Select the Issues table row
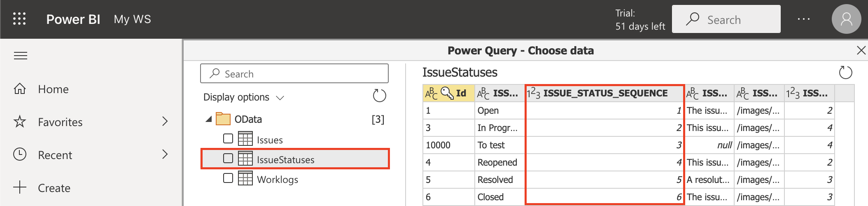The image size is (868, 206). [x=294, y=140]
